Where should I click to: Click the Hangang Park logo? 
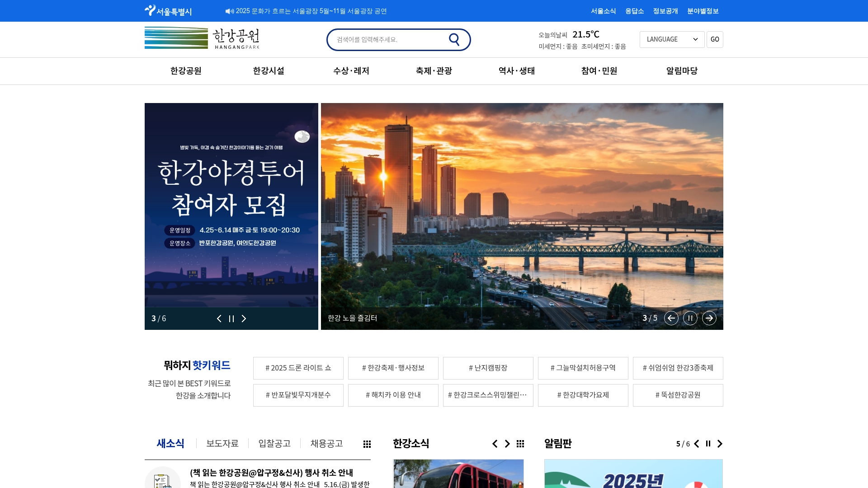click(202, 38)
